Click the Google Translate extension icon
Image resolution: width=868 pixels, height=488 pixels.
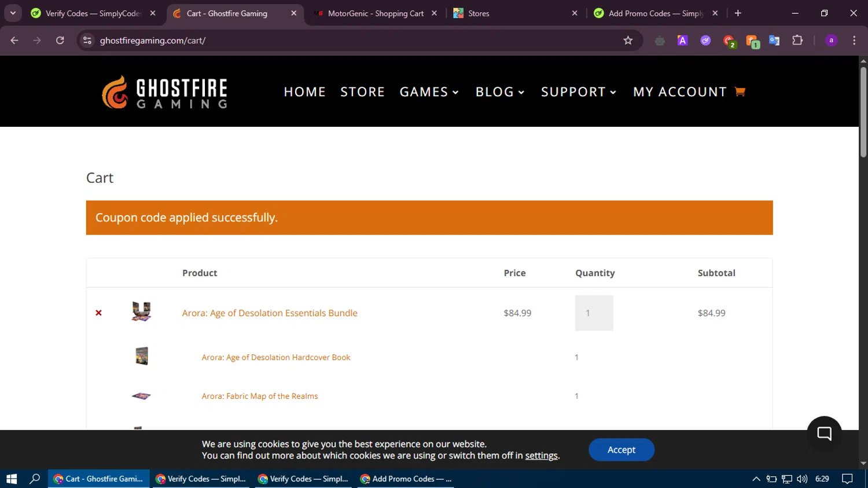point(774,41)
